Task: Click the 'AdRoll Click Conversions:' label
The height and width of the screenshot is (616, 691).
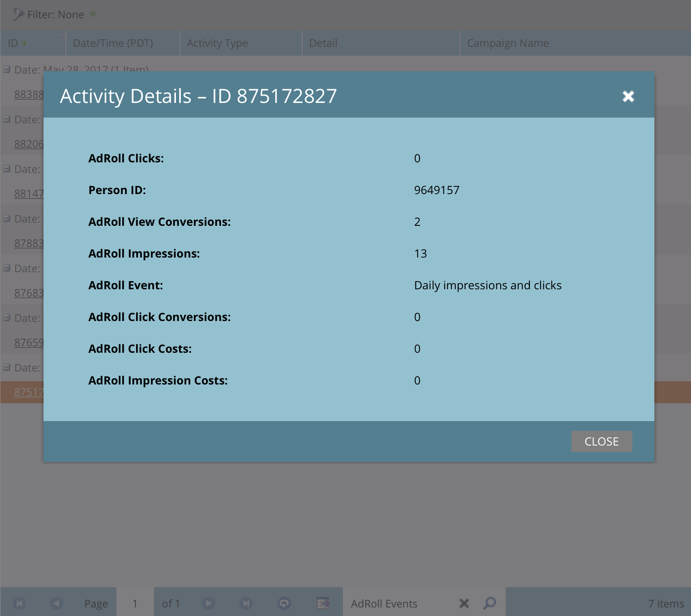Action: 160,317
